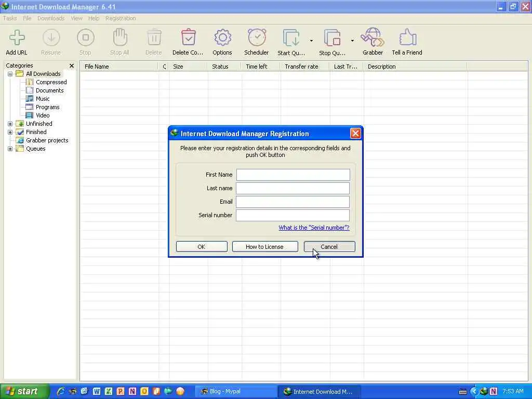Open the Downloads menu
Screen dimensions: 532x399
tap(51, 18)
